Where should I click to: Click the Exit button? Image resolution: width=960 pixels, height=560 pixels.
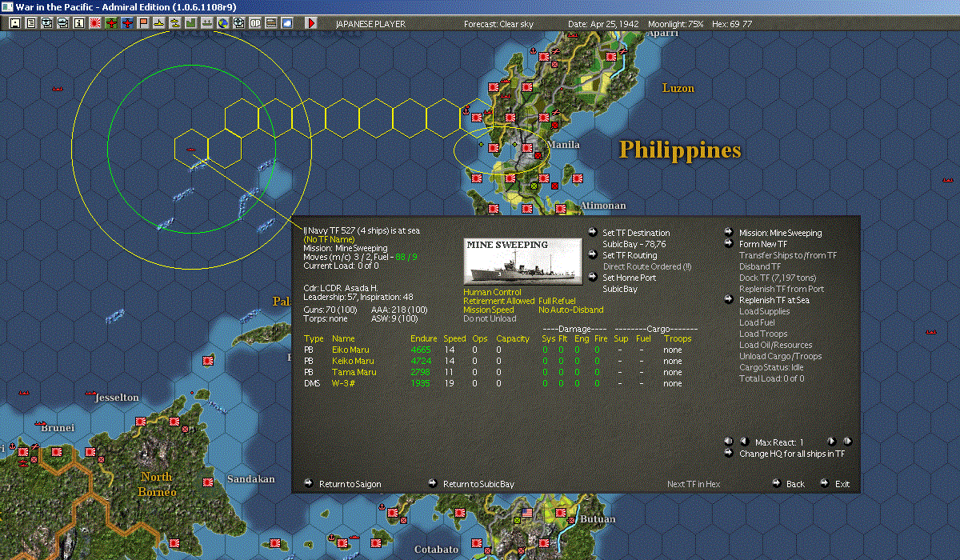pos(842,484)
